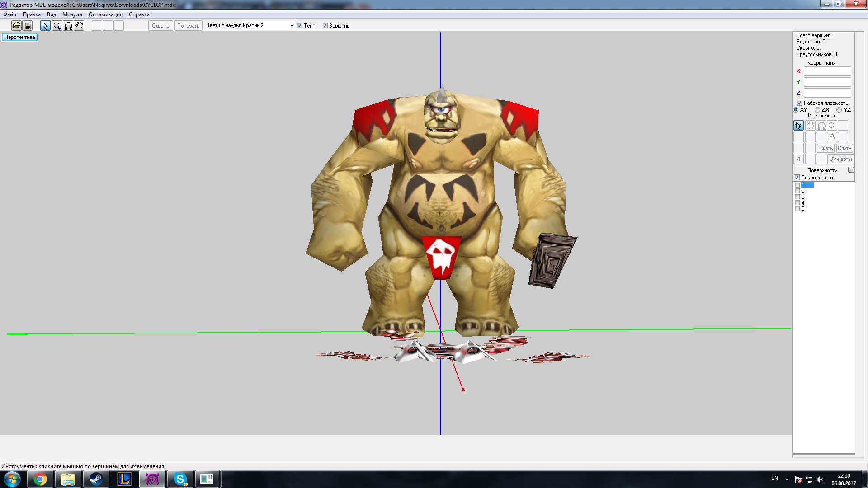Toggle the Вершины checkbox
The height and width of the screenshot is (488, 868).
pos(325,26)
